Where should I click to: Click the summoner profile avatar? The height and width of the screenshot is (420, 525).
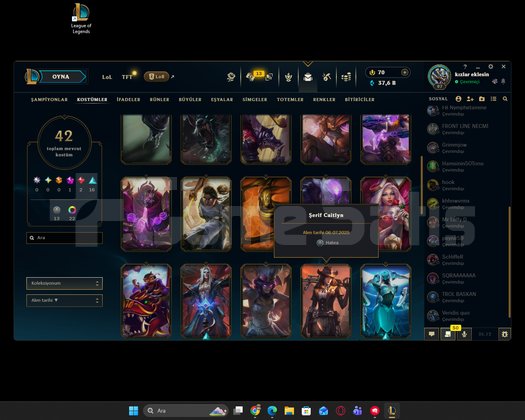tap(439, 76)
